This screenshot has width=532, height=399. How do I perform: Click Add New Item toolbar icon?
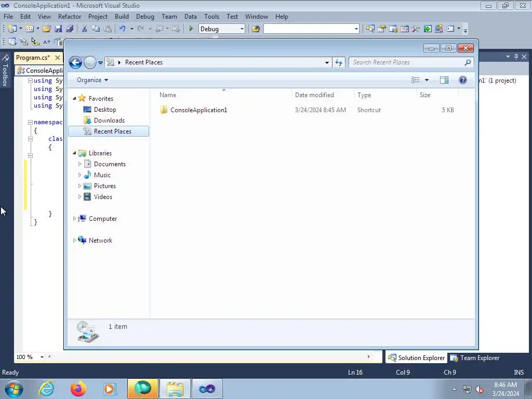pos(30,29)
